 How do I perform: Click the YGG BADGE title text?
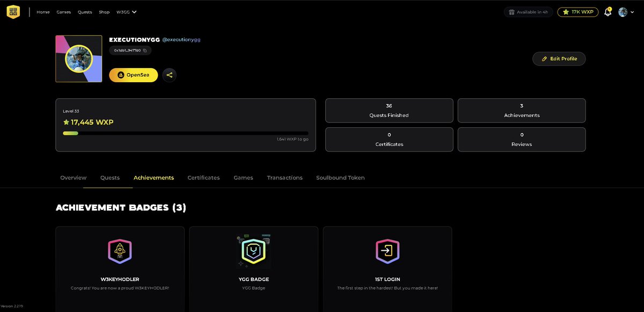tap(253, 279)
